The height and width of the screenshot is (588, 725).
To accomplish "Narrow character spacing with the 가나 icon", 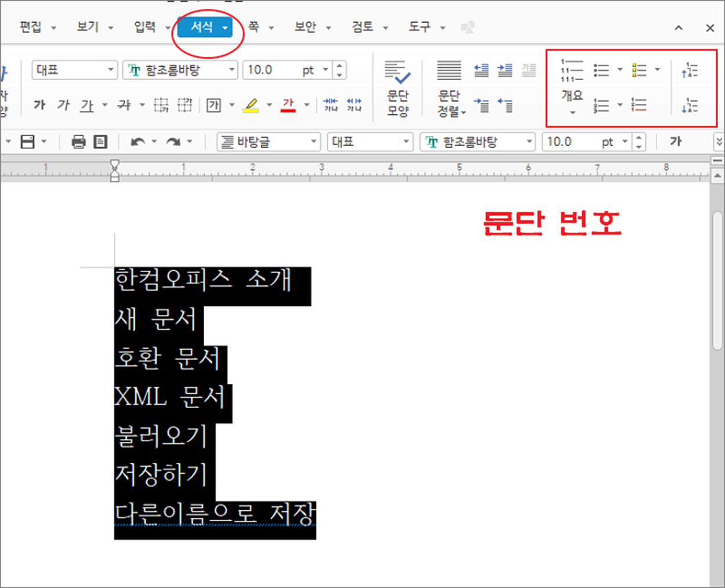I will click(331, 105).
